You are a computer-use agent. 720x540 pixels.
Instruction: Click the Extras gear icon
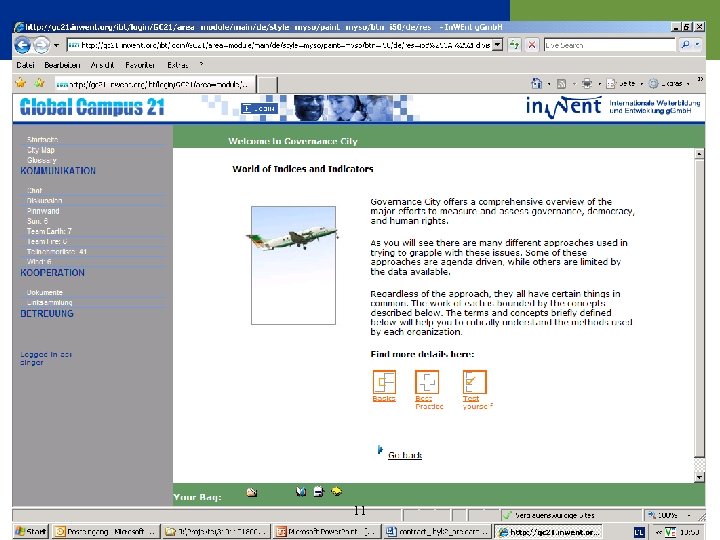pyautogui.click(x=653, y=84)
